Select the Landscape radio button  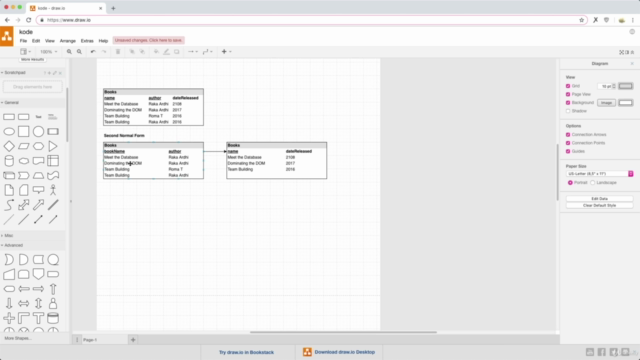tap(593, 183)
